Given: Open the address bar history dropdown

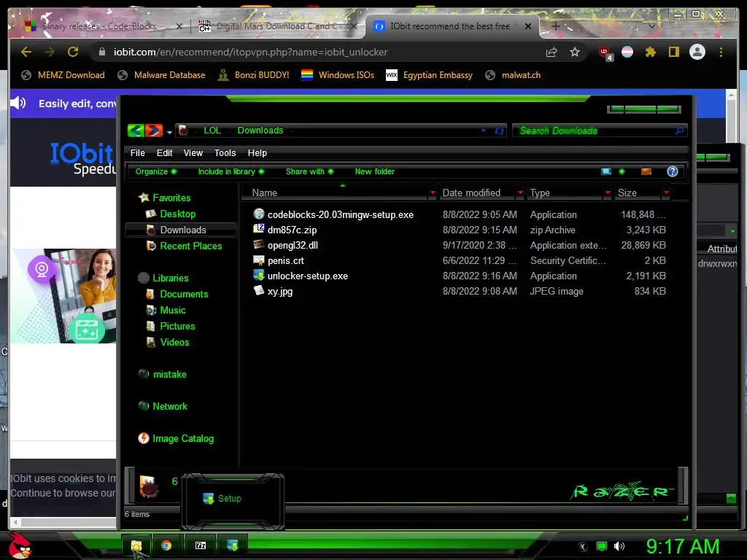Looking at the screenshot, I should (x=484, y=131).
